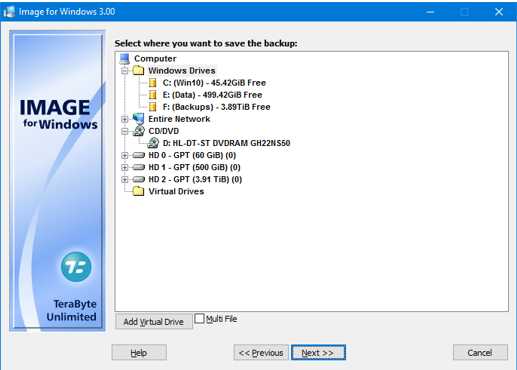Close the Image for Windows window
Image resolution: width=517 pixels, height=370 pixels.
[499, 12]
